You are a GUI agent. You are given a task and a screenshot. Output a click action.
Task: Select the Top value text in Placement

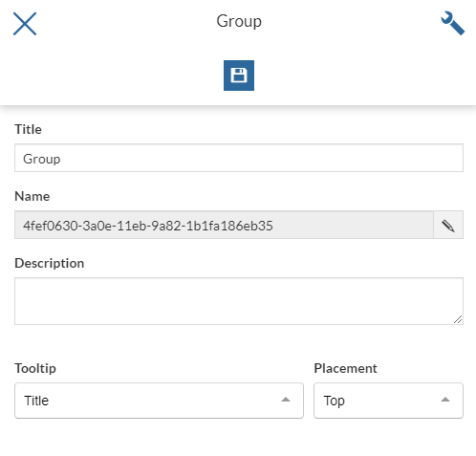point(335,401)
